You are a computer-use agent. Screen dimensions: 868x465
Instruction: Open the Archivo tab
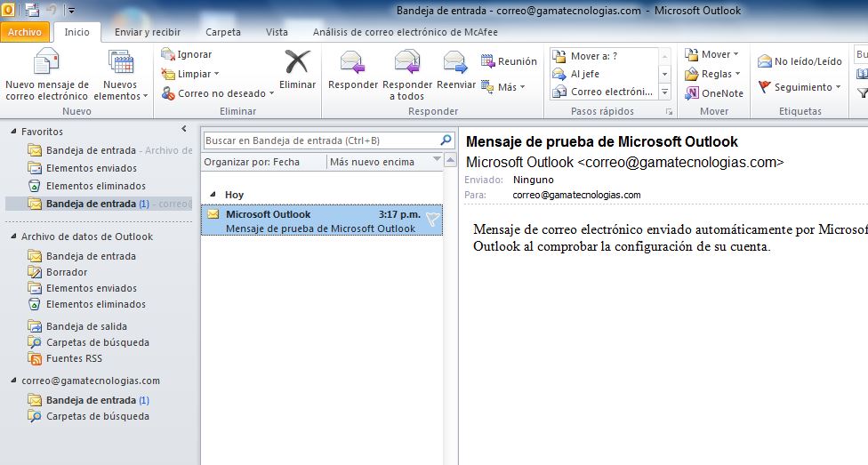(25, 32)
